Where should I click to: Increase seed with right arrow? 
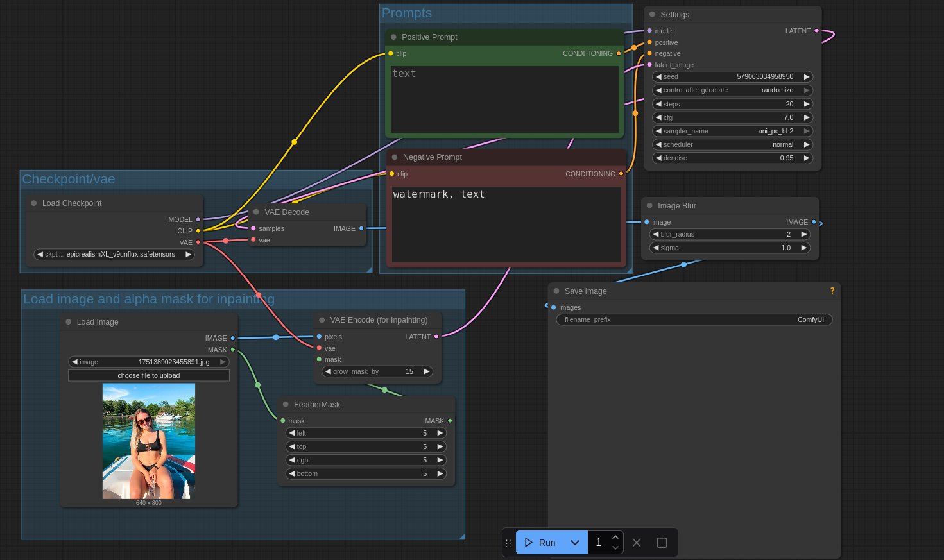tap(807, 76)
